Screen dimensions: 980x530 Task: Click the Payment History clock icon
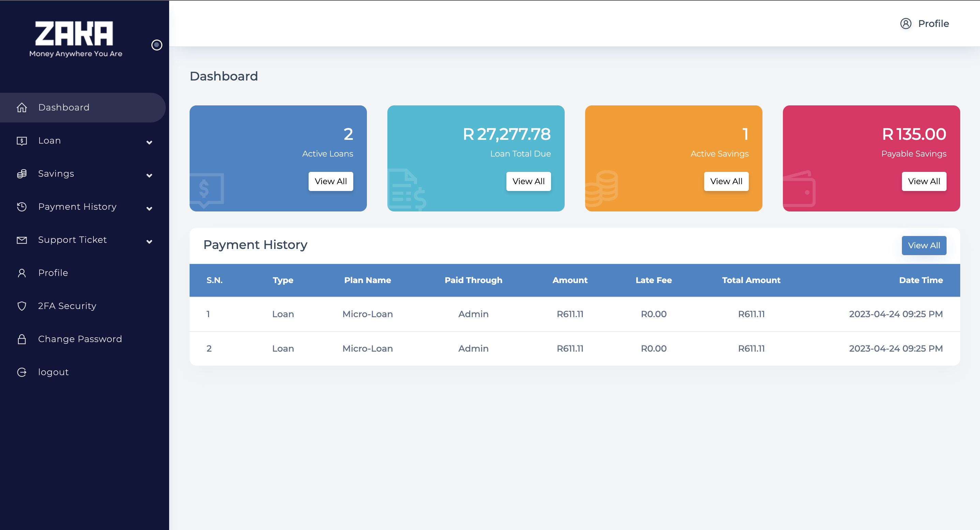click(x=22, y=207)
